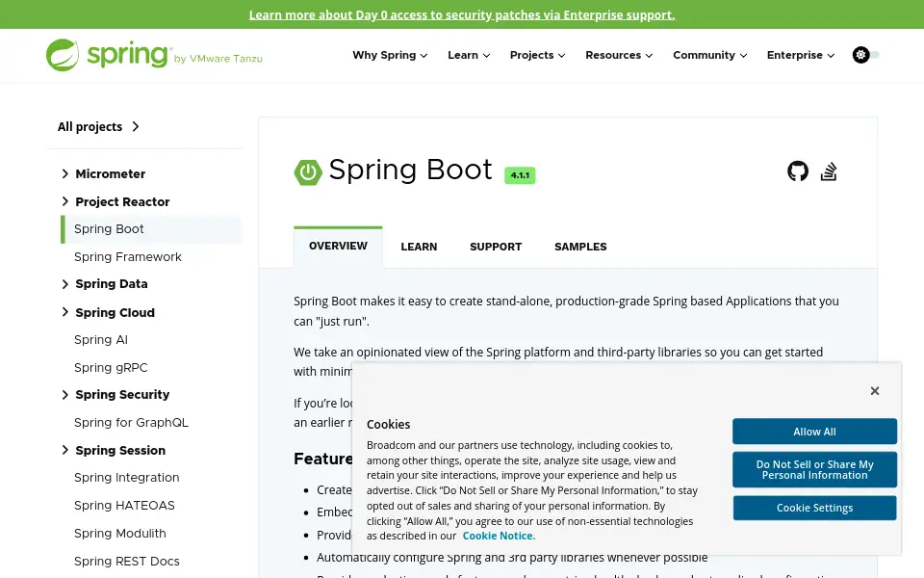Expand the Micrometer project chevron
Screen dimensions: 924x578
pyautogui.click(x=64, y=173)
